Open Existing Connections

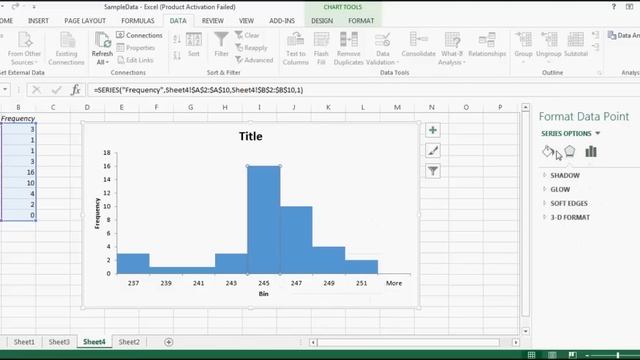66,48
